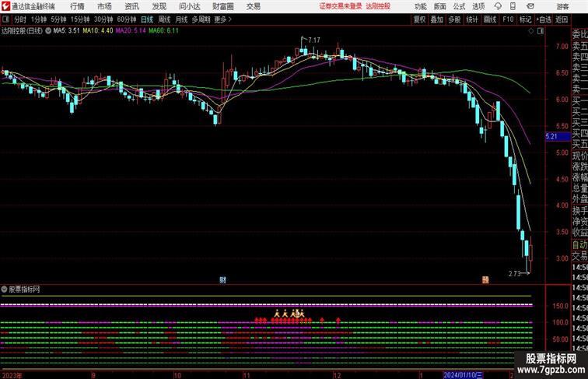Add the stock with +自选

pos(544,19)
